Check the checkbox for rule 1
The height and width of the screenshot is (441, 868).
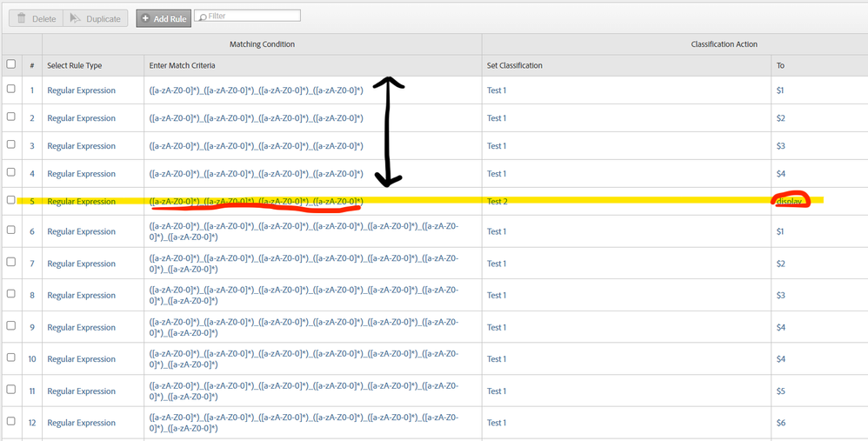pos(11,90)
